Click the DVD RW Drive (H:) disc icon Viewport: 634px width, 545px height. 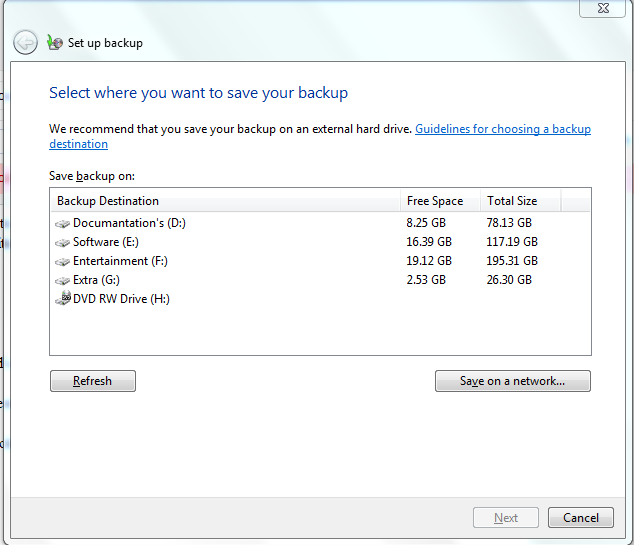63,298
